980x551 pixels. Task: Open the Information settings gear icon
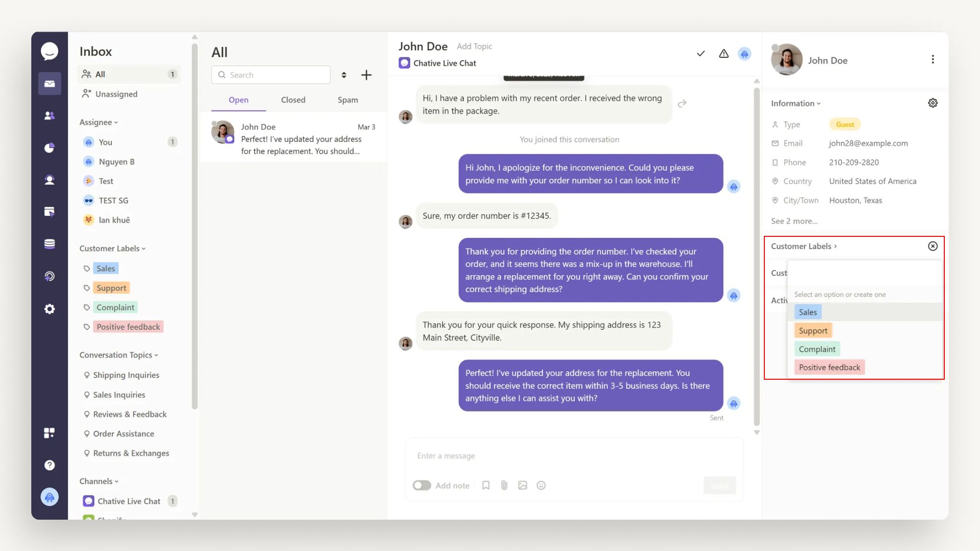pos(933,103)
